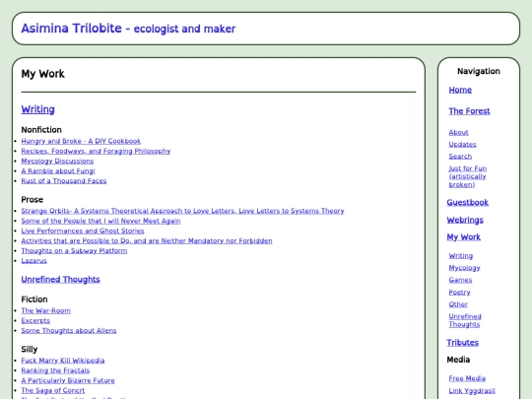The width and height of the screenshot is (532, 399).
Task: Open Just for Fun (artistically broken)
Action: pos(468,176)
